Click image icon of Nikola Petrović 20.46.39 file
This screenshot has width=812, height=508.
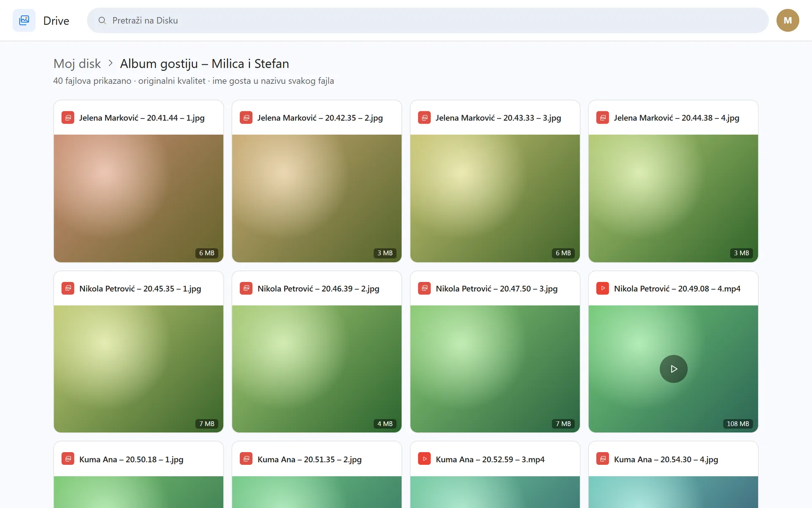coord(246,288)
